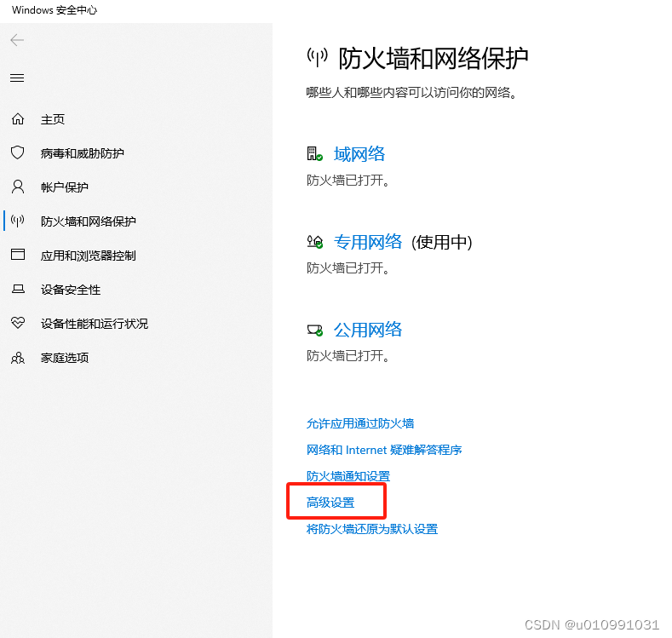
Task: Open 应用和浏览器控制 page
Action: pos(89,256)
